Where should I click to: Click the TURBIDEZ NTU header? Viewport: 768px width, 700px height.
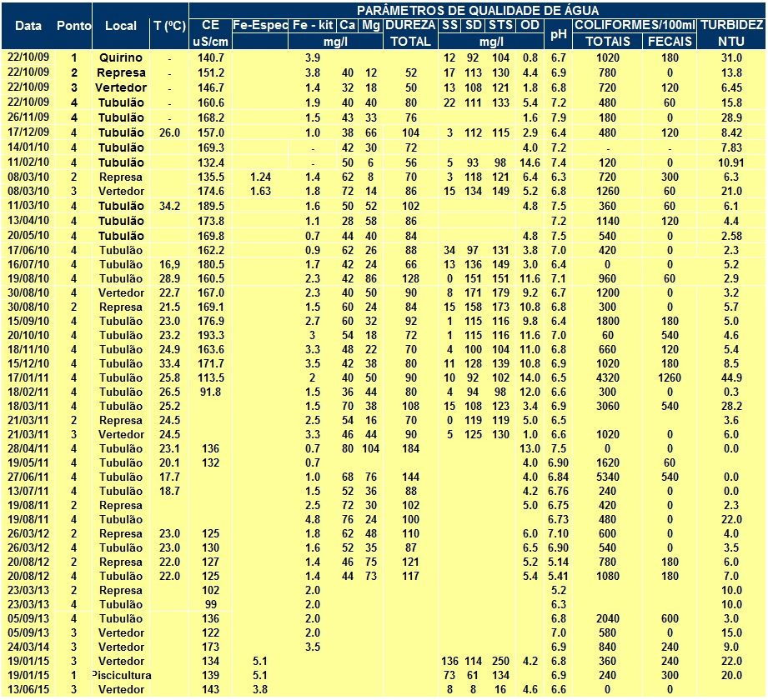click(731, 32)
